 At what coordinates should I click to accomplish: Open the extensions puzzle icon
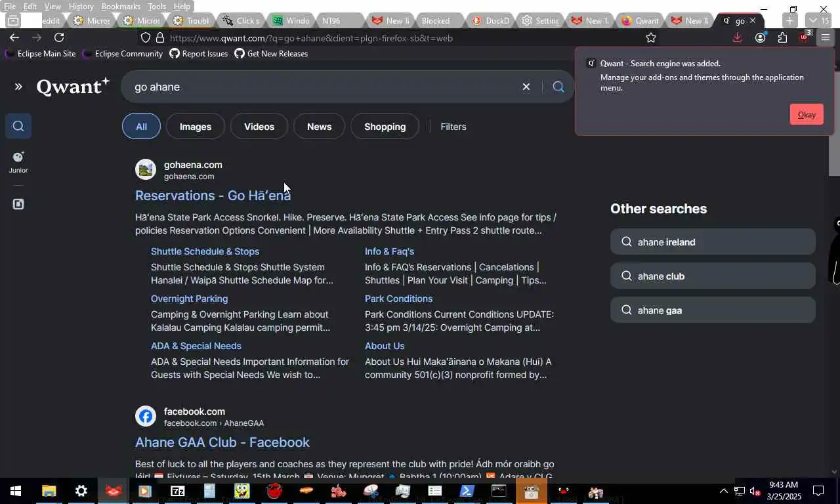coord(782,37)
